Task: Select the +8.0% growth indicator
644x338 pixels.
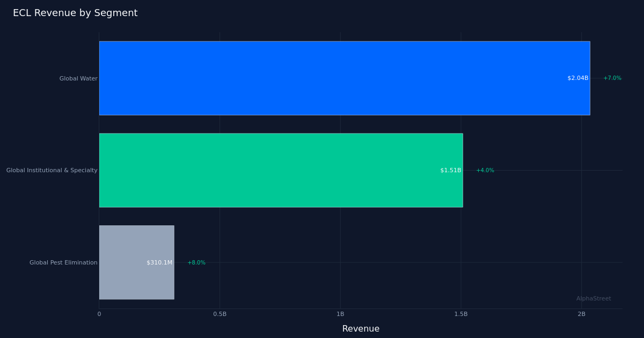Action: [196, 262]
